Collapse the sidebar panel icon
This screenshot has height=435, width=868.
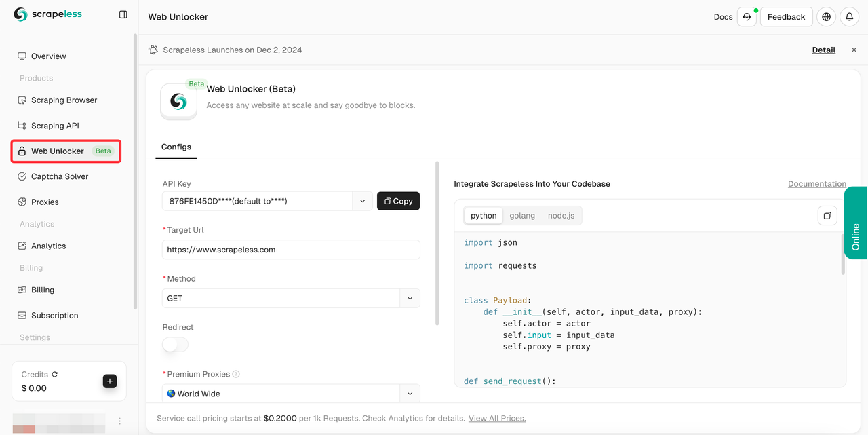pos(123,14)
